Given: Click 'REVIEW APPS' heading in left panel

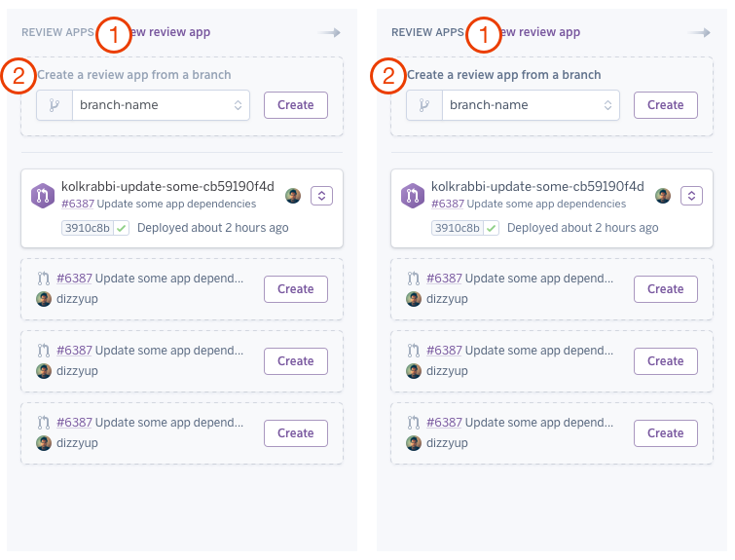Looking at the screenshot, I should 58,32.
